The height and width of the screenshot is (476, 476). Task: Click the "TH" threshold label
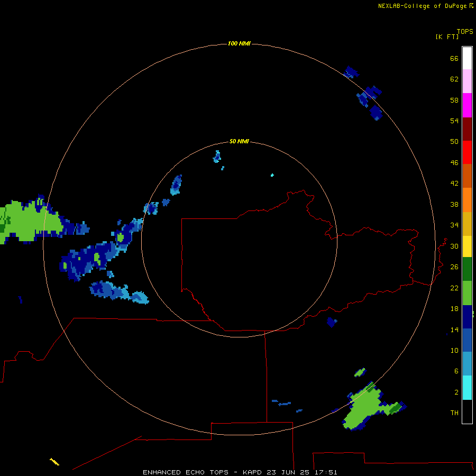pos(454,413)
